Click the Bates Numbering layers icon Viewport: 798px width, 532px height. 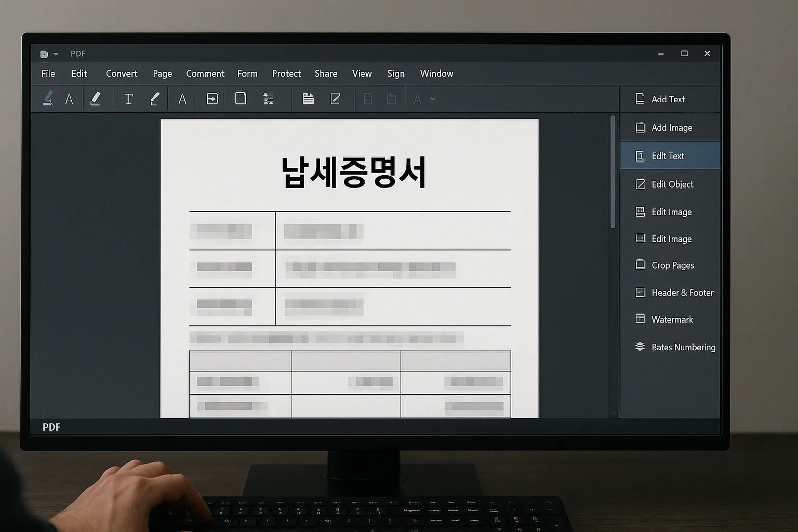pos(640,347)
